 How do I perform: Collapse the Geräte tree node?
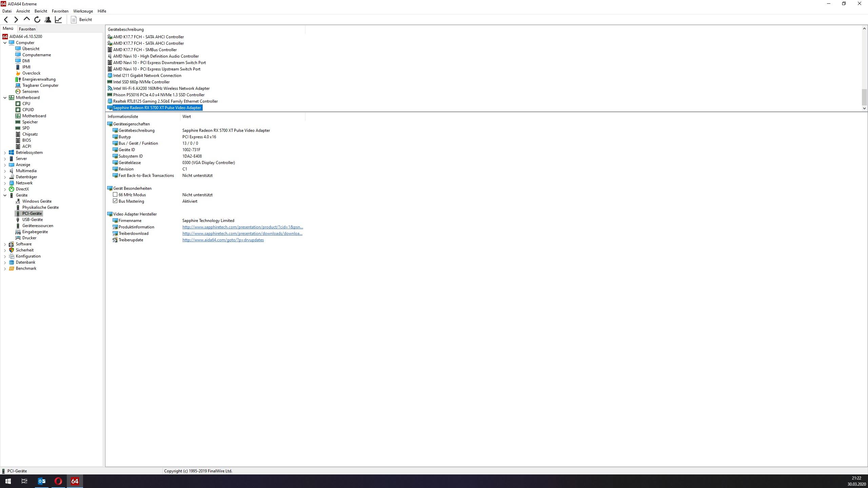[5, 195]
